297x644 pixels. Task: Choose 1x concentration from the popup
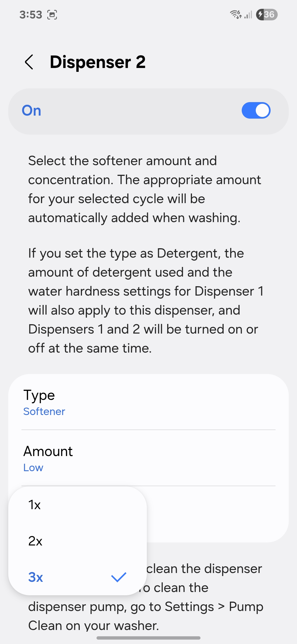35,505
